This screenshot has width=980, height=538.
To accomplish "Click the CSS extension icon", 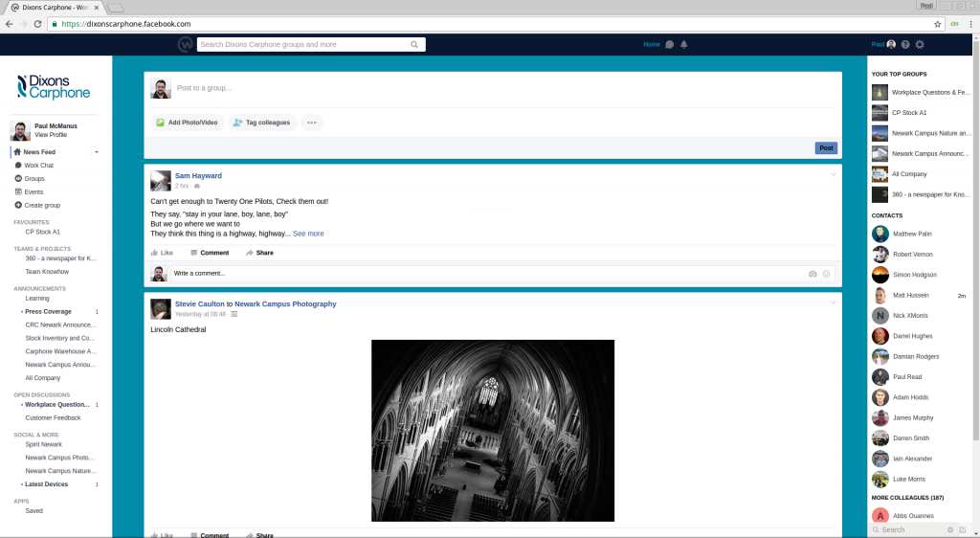I will pos(954,24).
